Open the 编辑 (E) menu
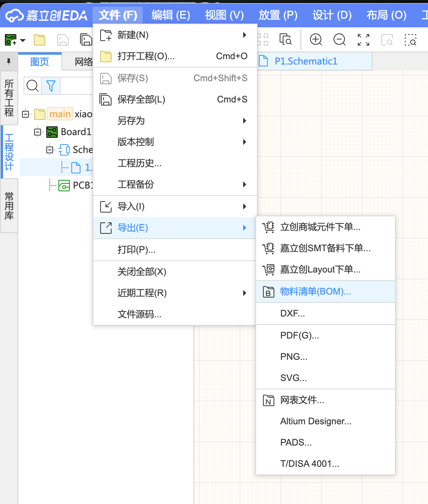This screenshot has height=504, width=428. coord(171,15)
